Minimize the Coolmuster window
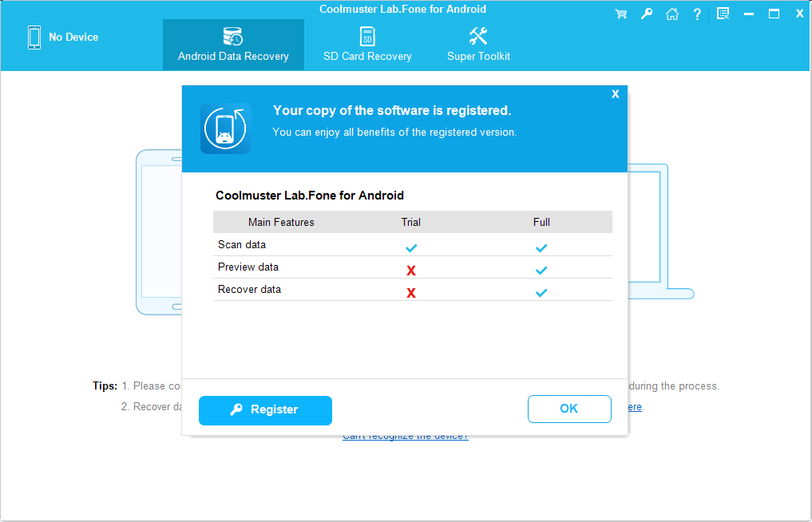The height and width of the screenshot is (522, 812). [749, 14]
